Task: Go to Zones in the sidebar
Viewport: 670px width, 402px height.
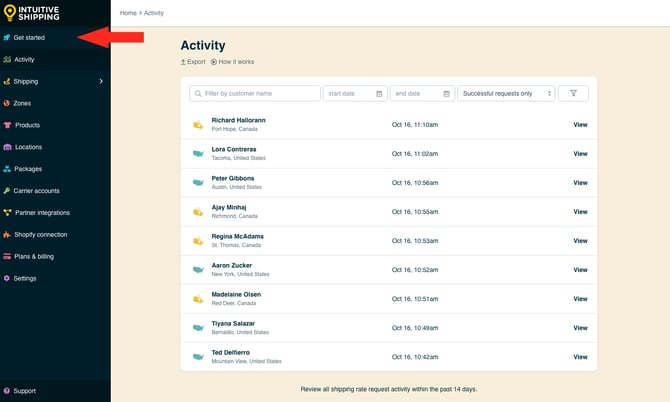Action: 22,103
